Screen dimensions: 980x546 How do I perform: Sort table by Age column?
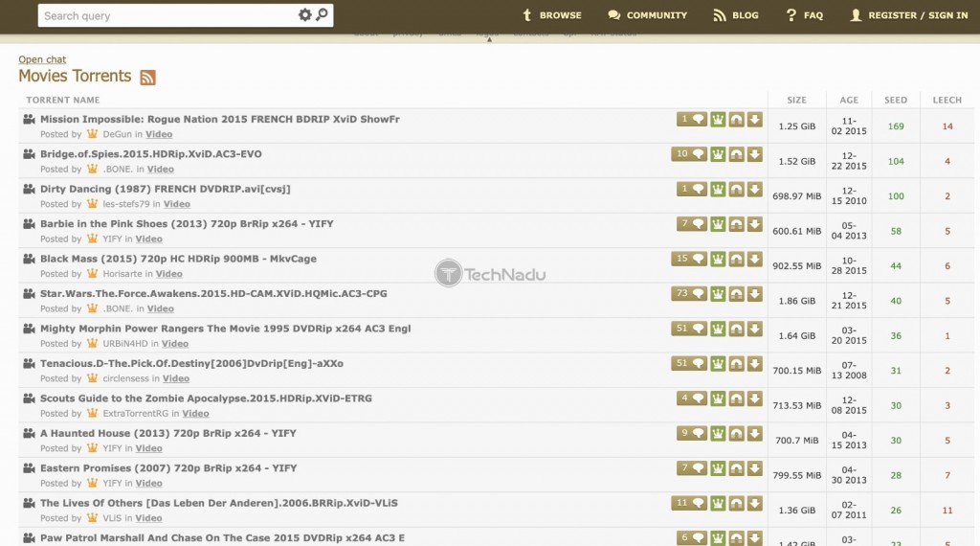pos(849,100)
